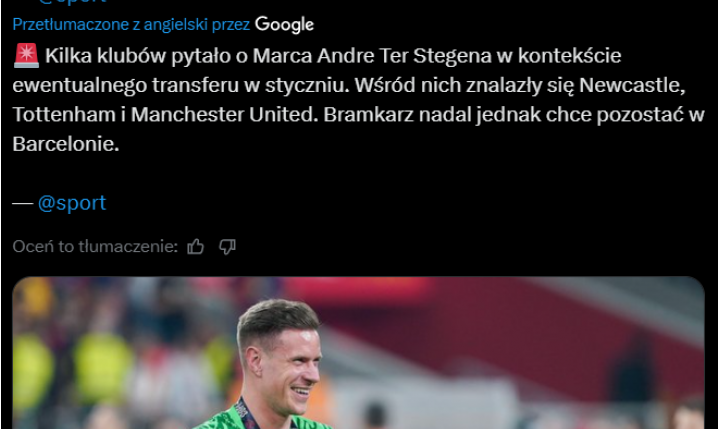The image size is (718, 429).
Task: Rate translation with thumbs down icon
Action: 227,247
